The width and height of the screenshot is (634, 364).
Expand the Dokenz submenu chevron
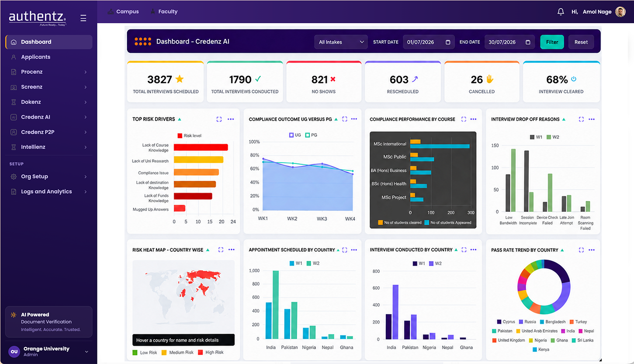click(86, 102)
